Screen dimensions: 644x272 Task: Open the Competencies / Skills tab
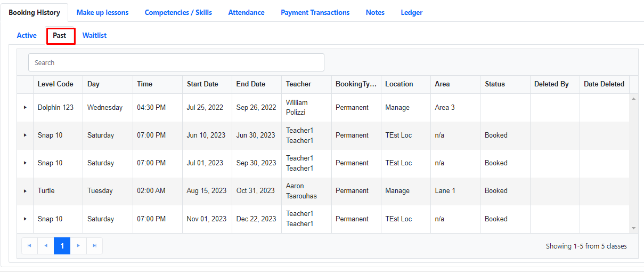pos(178,12)
